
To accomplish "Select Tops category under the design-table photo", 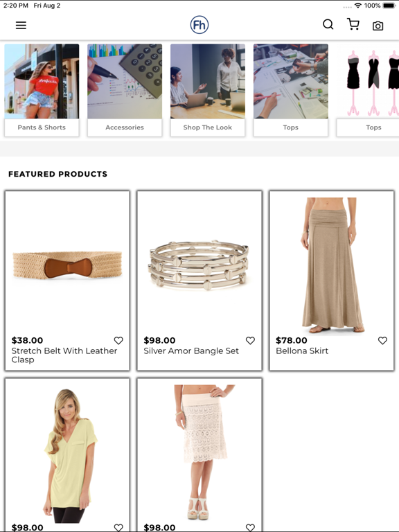I will [291, 127].
